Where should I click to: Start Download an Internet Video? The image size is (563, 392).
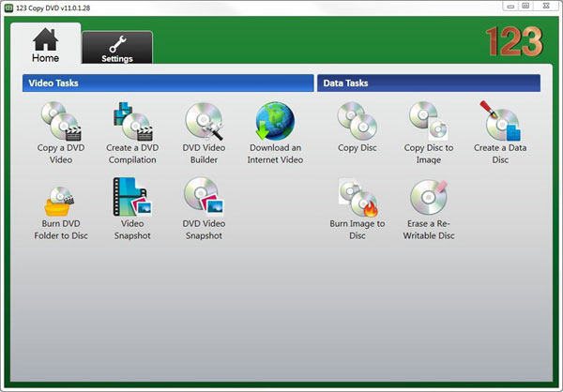click(x=275, y=123)
